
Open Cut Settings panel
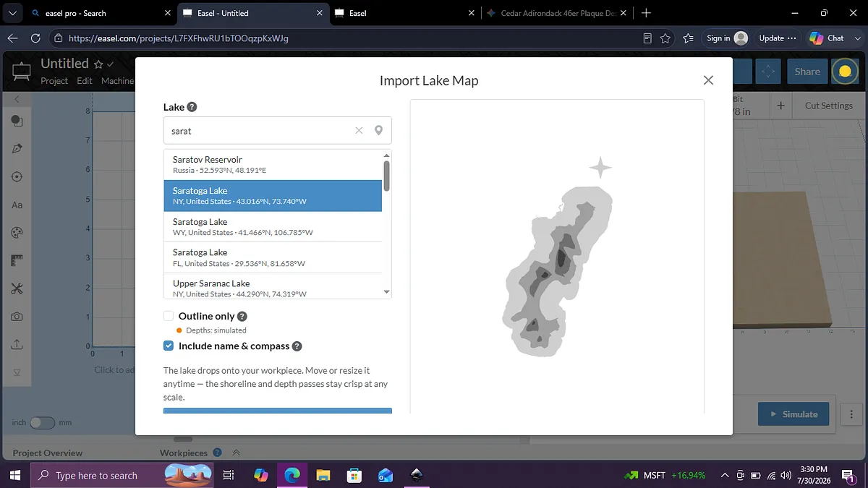pos(829,106)
